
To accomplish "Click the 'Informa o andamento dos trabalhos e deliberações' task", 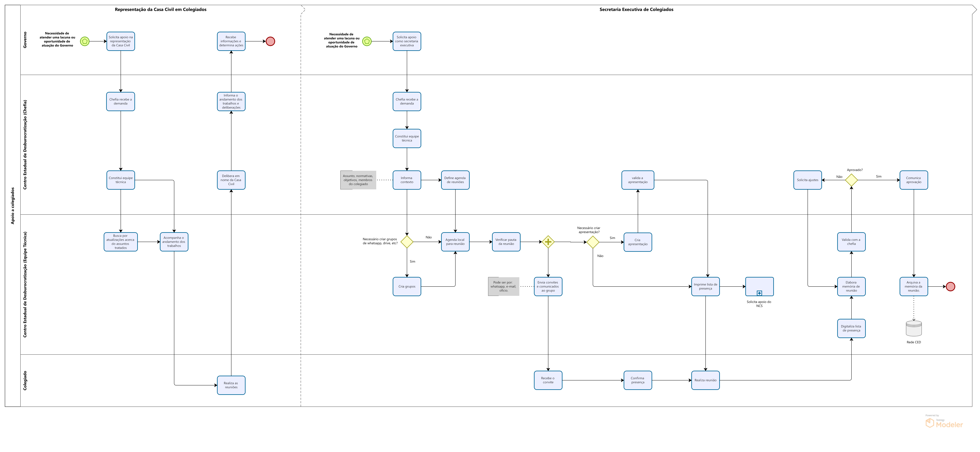I will click(x=231, y=102).
